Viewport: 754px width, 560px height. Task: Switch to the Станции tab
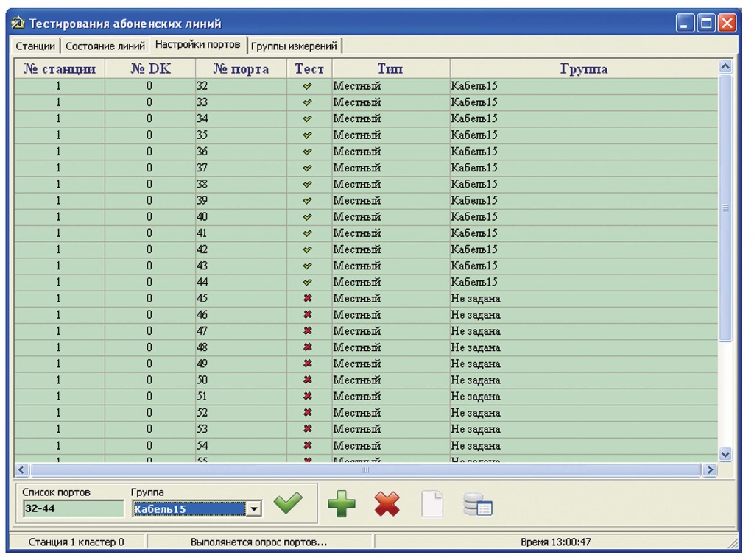point(35,46)
